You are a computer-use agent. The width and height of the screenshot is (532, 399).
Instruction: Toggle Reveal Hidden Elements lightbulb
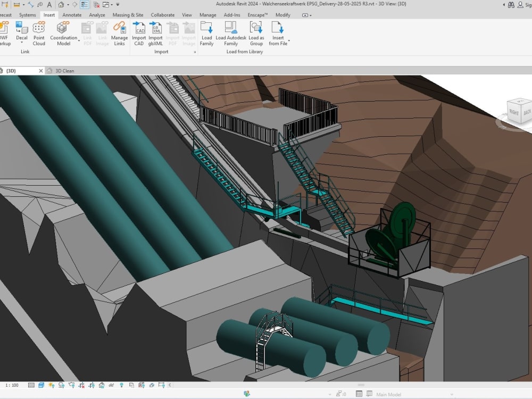coord(121,385)
